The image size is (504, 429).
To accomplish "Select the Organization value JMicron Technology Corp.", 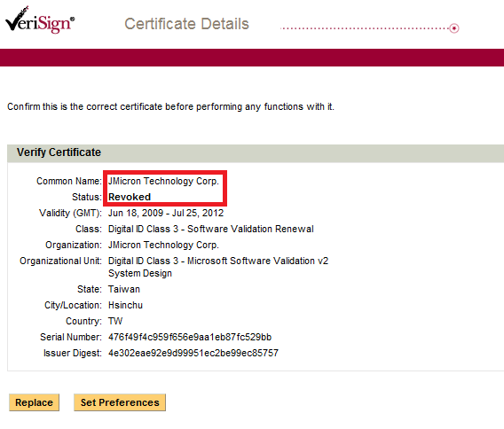I will 163,245.
